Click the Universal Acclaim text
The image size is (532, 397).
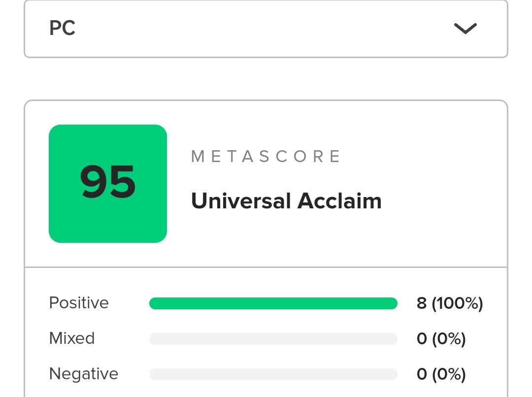click(x=286, y=201)
